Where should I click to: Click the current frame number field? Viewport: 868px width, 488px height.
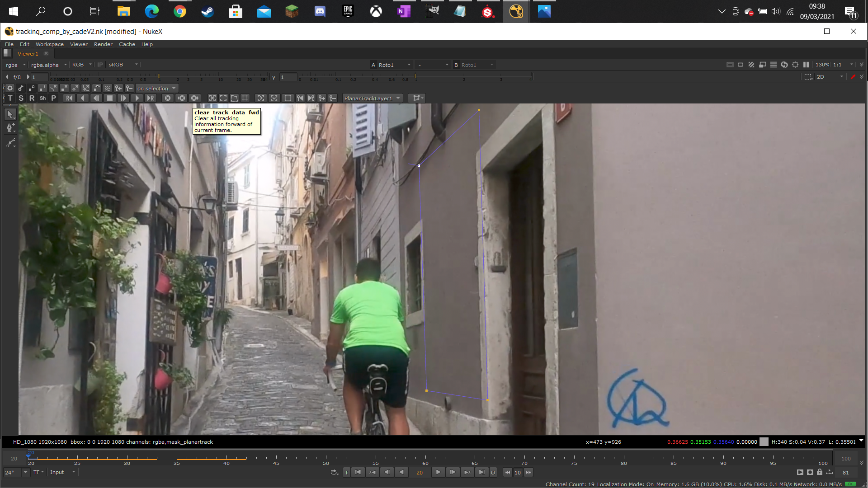[x=420, y=472]
